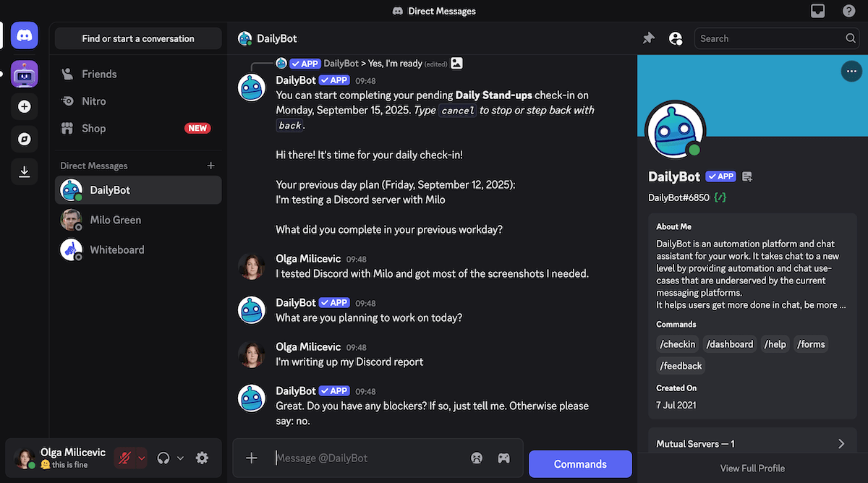Open the Pinned Messages icon
Image resolution: width=868 pixels, height=483 pixels.
point(648,38)
